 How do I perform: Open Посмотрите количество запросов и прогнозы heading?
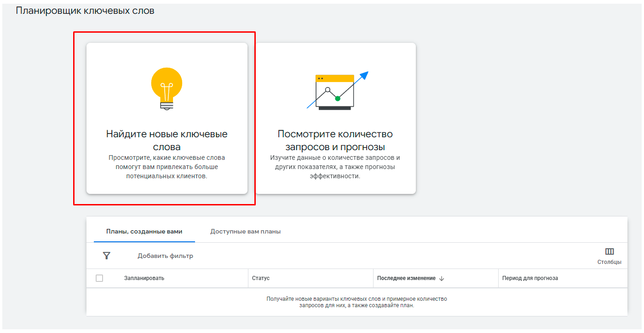click(x=335, y=140)
